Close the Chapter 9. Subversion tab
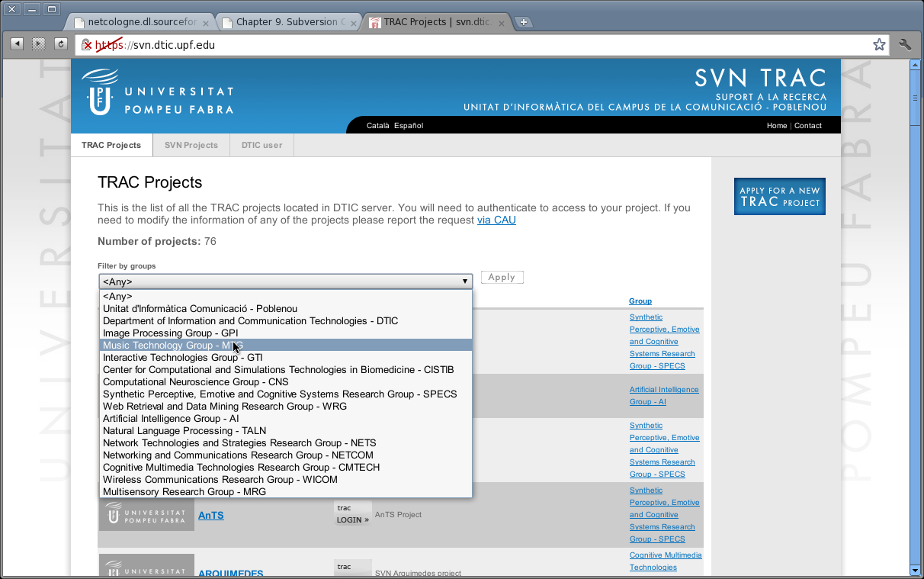Image resolution: width=924 pixels, height=579 pixels. [354, 23]
